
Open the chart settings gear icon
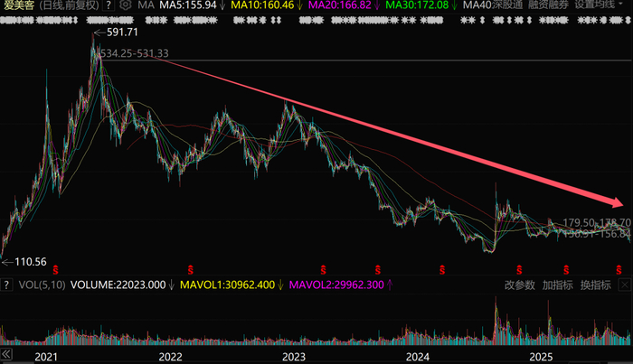125,5
